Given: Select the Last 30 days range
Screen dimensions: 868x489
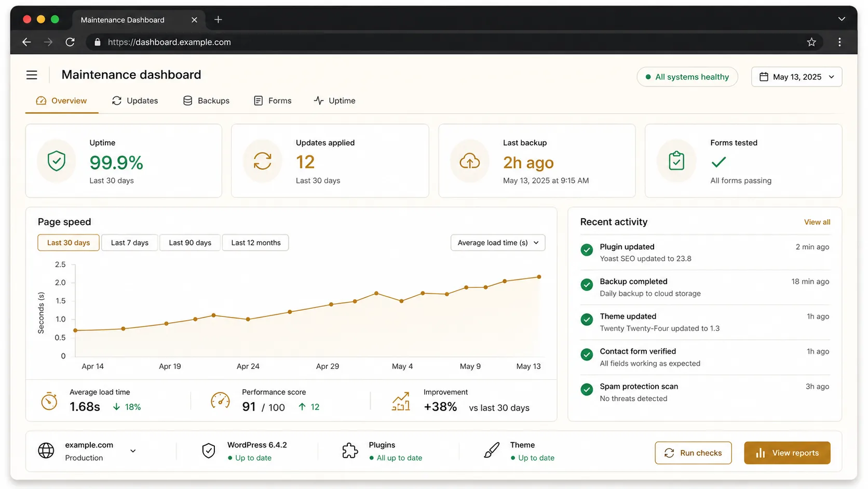Looking at the screenshot, I should (x=69, y=243).
